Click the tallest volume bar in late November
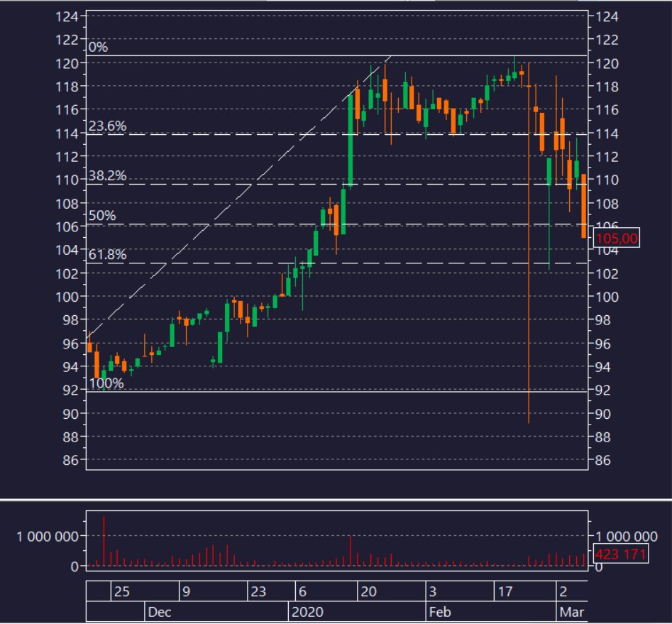The image size is (672, 624). pyautogui.click(x=104, y=541)
